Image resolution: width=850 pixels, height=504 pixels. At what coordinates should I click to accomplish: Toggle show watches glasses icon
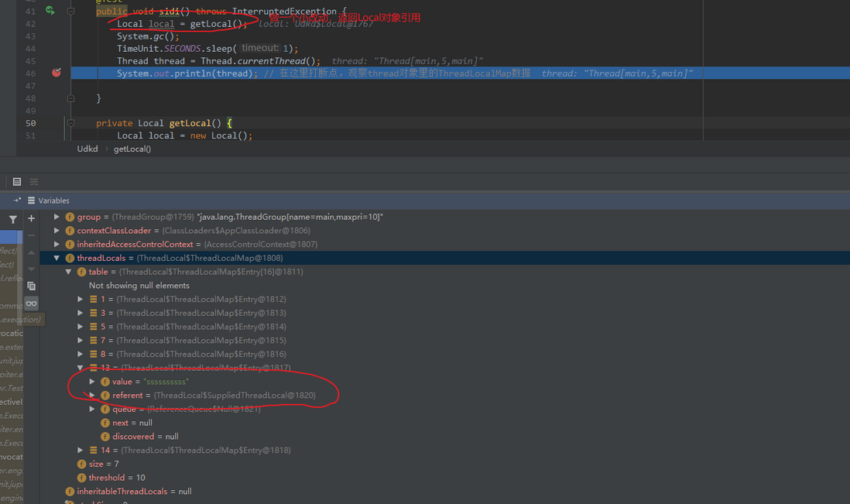click(32, 303)
